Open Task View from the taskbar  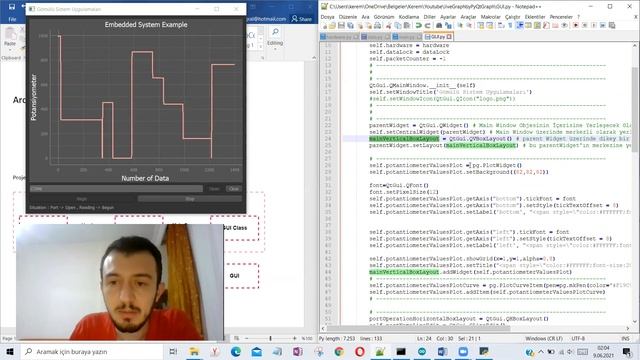tap(173, 351)
